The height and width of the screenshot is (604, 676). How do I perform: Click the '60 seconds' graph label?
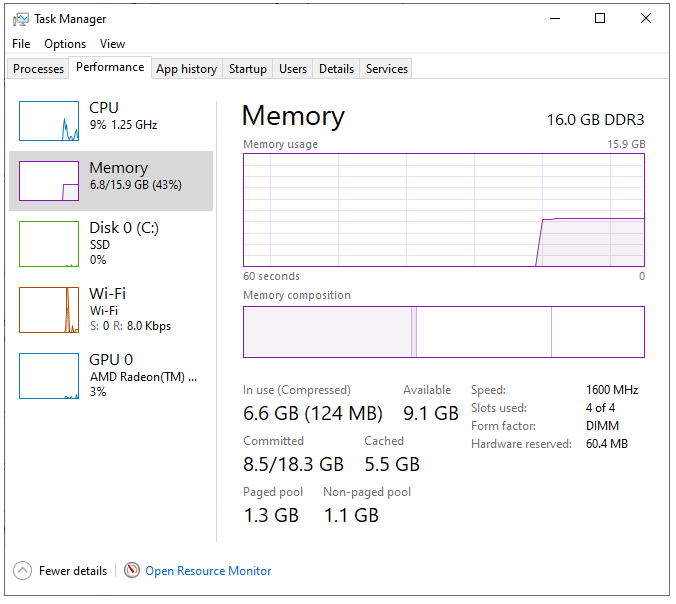(271, 276)
